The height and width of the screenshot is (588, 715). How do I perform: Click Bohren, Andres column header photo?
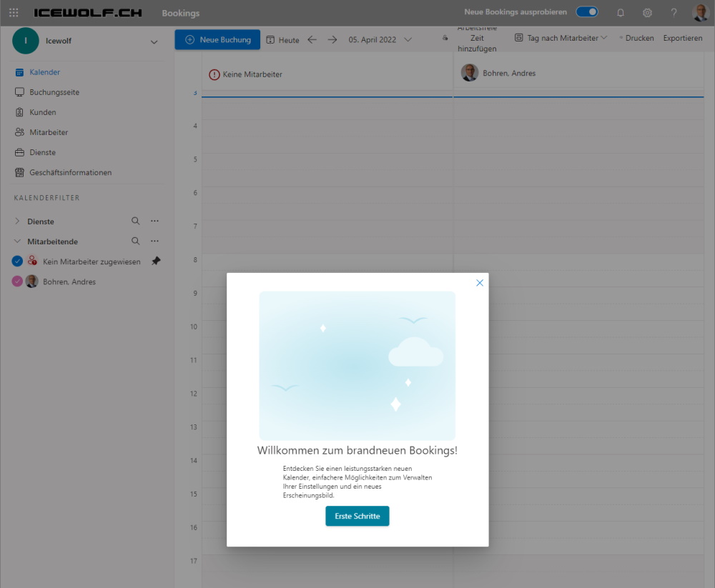(x=470, y=73)
